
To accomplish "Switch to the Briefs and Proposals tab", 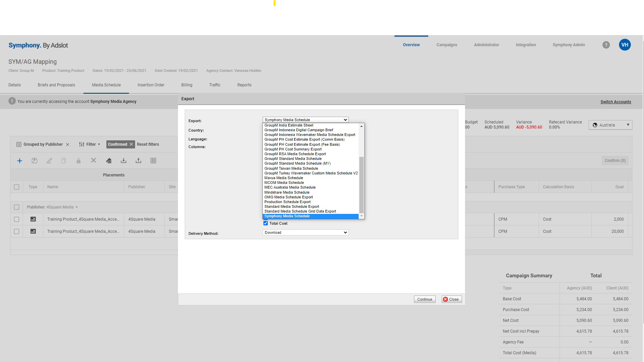I will pyautogui.click(x=56, y=85).
